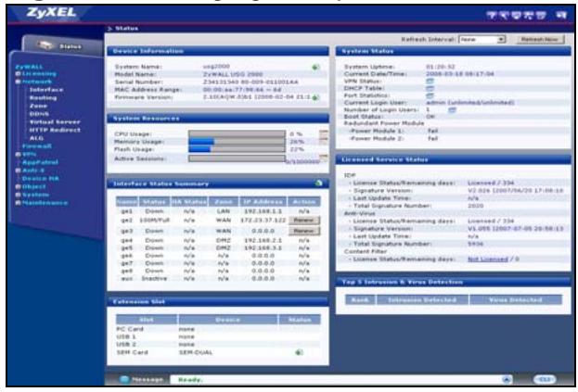Open the Number of Login Users icon
Viewport: 578px width, 392px height.
pos(452,109)
